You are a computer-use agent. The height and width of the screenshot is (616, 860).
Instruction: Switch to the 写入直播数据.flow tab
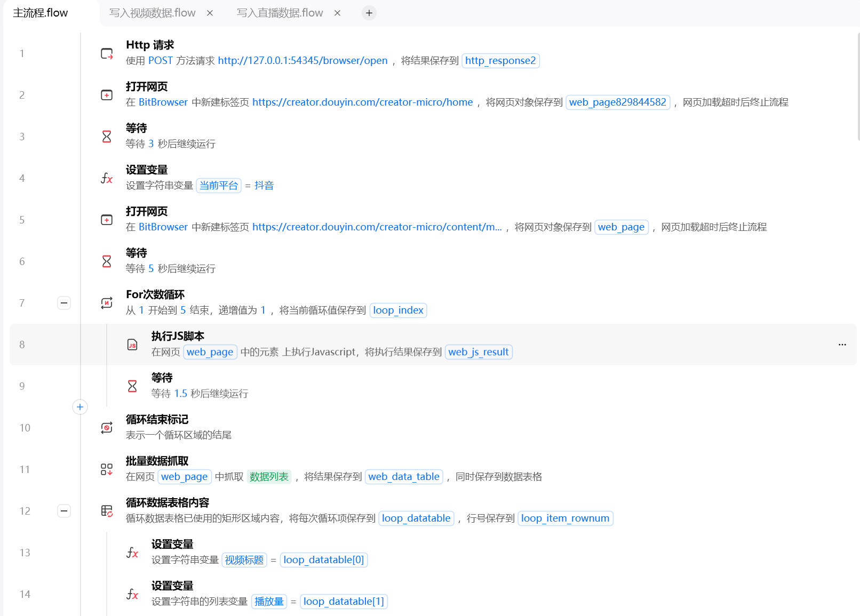pos(280,13)
